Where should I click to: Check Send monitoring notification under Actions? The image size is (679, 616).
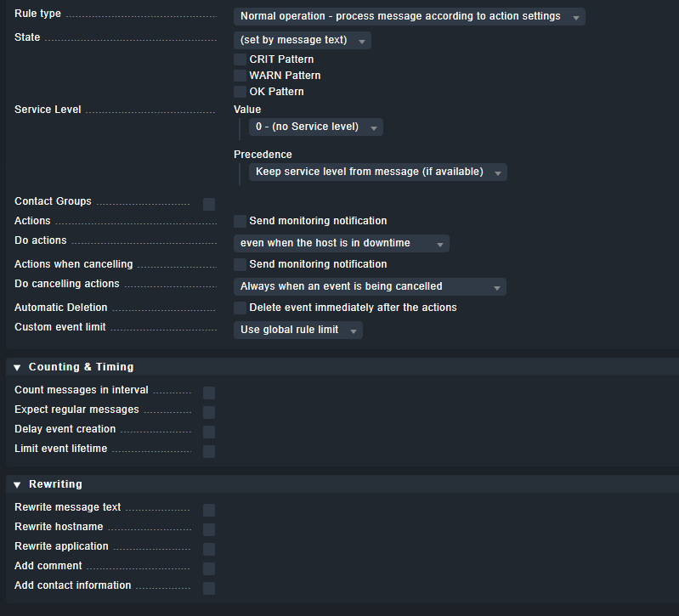[x=240, y=221]
